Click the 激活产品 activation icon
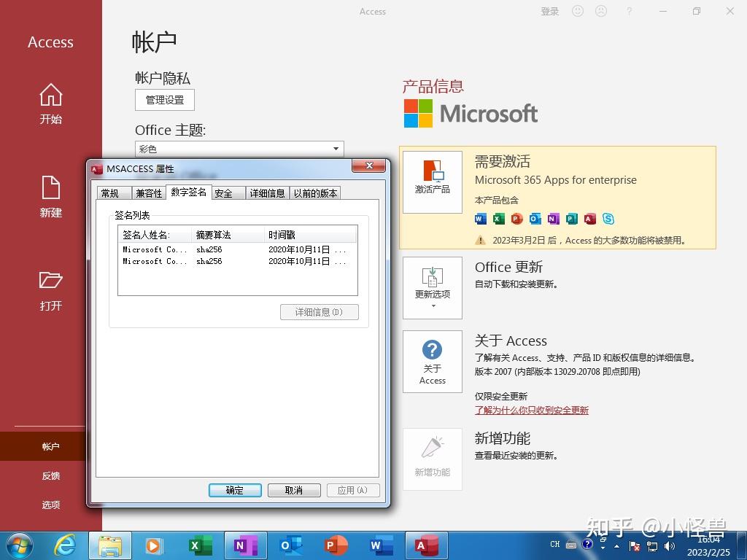Screen dimensions: 747x560 coord(432,181)
